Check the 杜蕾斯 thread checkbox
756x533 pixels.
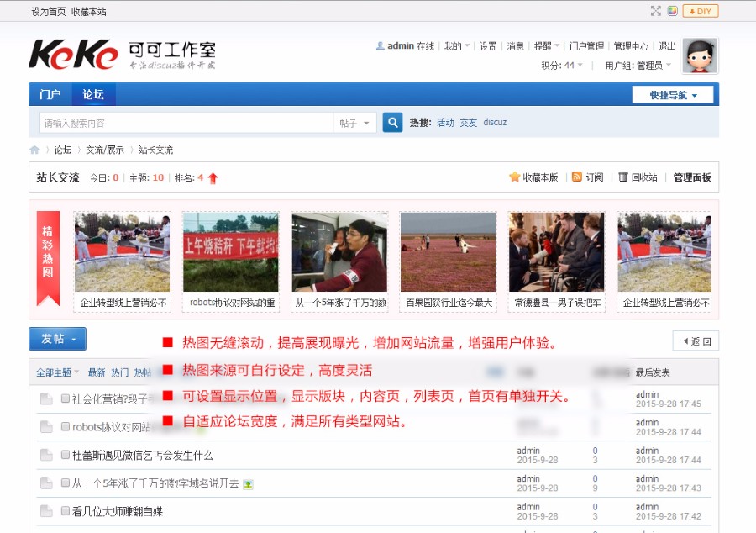[x=64, y=455]
